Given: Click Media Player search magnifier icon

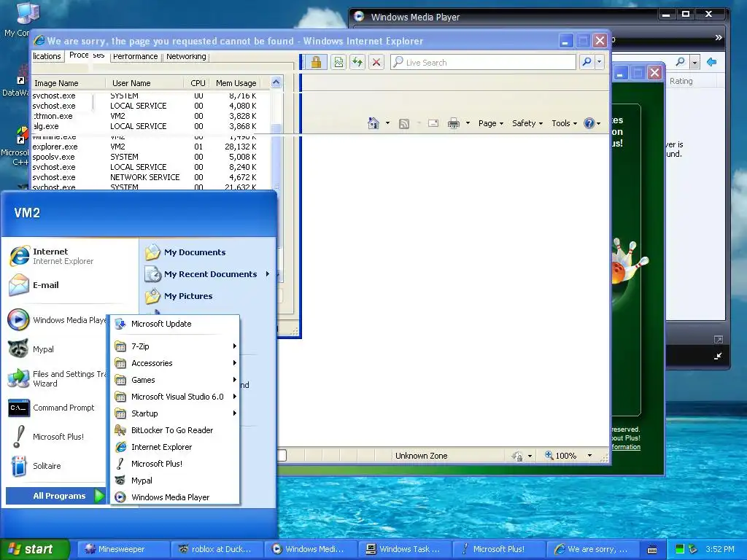Looking at the screenshot, I should pyautogui.click(x=681, y=62).
